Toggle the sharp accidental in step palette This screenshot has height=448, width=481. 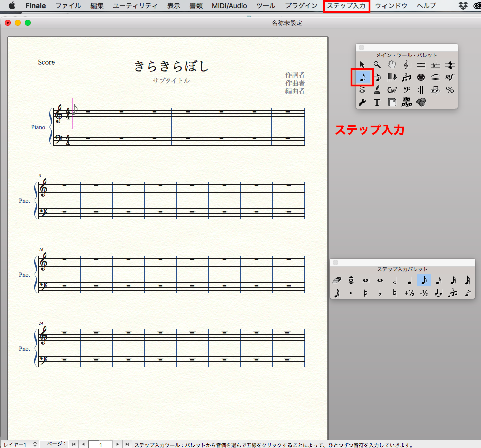tap(365, 293)
